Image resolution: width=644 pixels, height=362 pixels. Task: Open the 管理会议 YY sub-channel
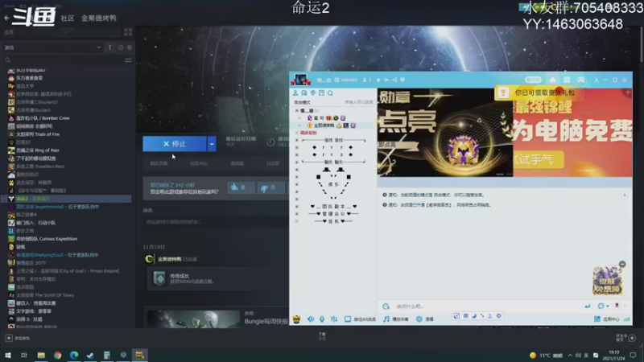(333, 214)
